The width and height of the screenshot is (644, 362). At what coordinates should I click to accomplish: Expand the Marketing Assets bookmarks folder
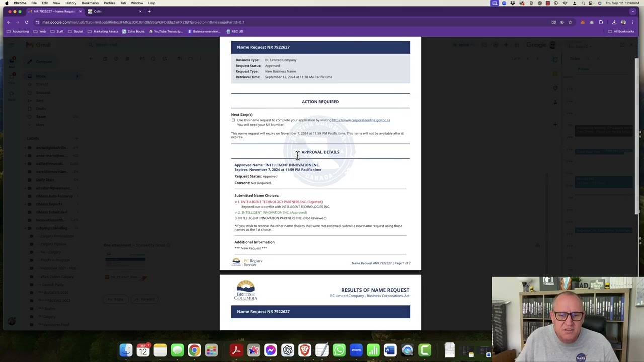pyautogui.click(x=103, y=31)
